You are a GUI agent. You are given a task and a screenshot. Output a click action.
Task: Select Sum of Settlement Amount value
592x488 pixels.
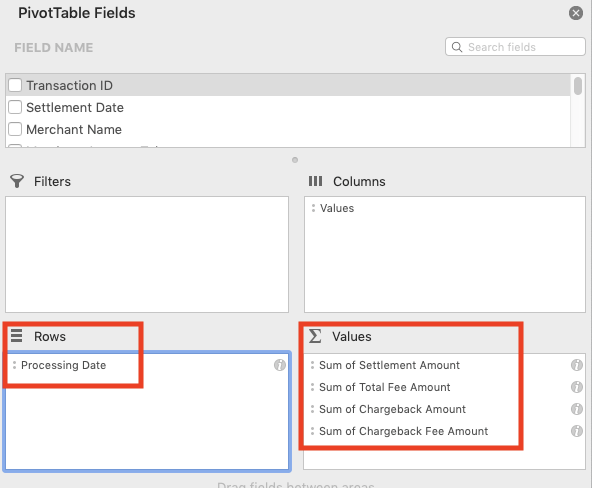389,365
